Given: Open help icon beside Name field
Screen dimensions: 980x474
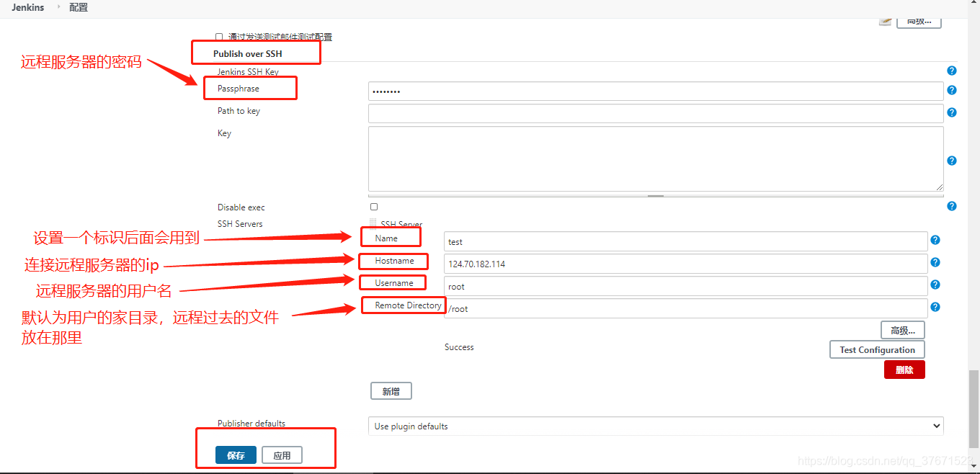Looking at the screenshot, I should (x=935, y=240).
